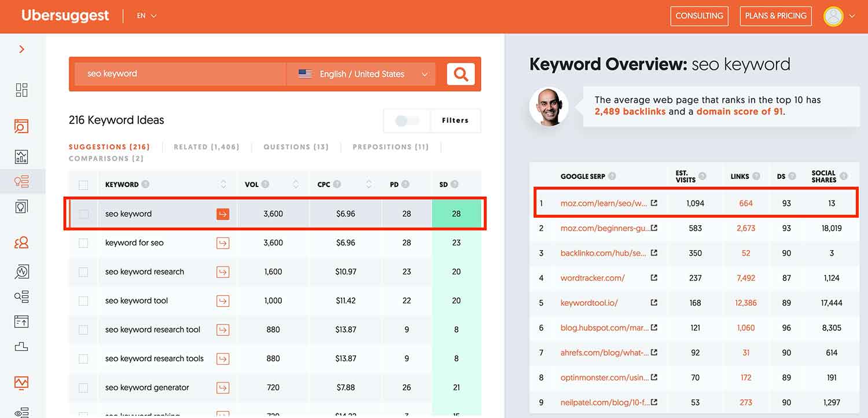Open the Filters button
Image resolution: width=868 pixels, height=418 pixels.
click(455, 120)
